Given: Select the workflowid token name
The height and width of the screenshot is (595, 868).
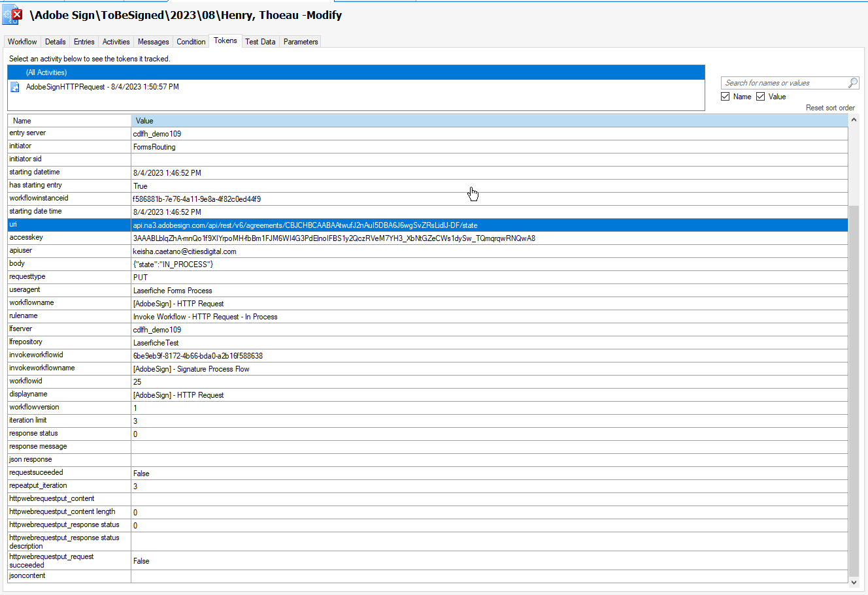Looking at the screenshot, I should [25, 381].
